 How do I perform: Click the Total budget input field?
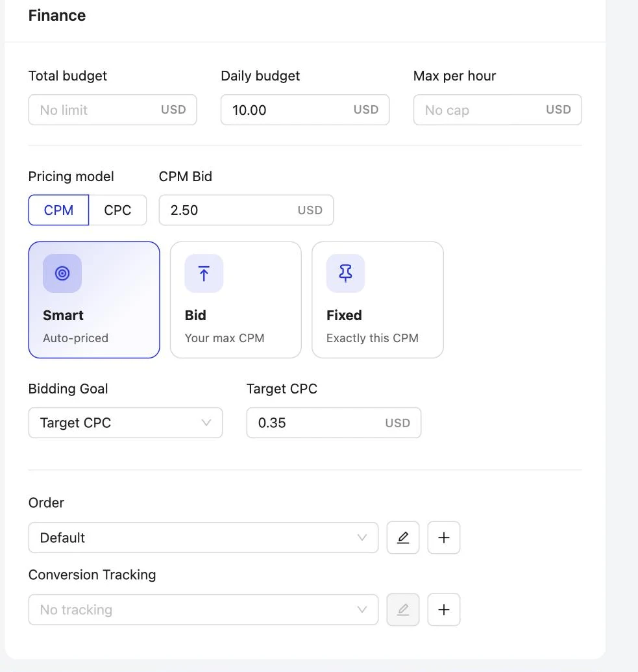point(113,110)
